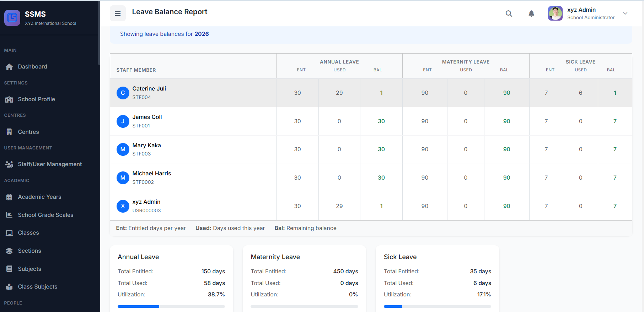Viewport: 644px width, 312px height.
Task: Go to Classes in sidebar
Action: (x=28, y=233)
